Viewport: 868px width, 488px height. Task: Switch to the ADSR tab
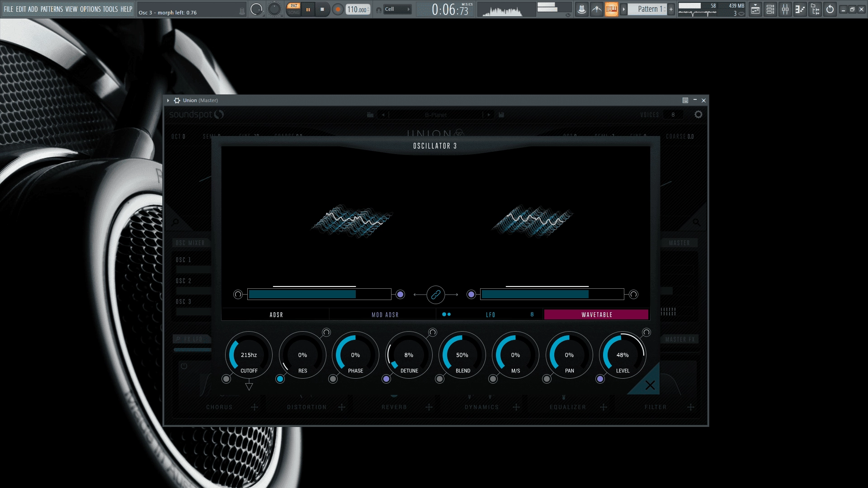[276, 315]
